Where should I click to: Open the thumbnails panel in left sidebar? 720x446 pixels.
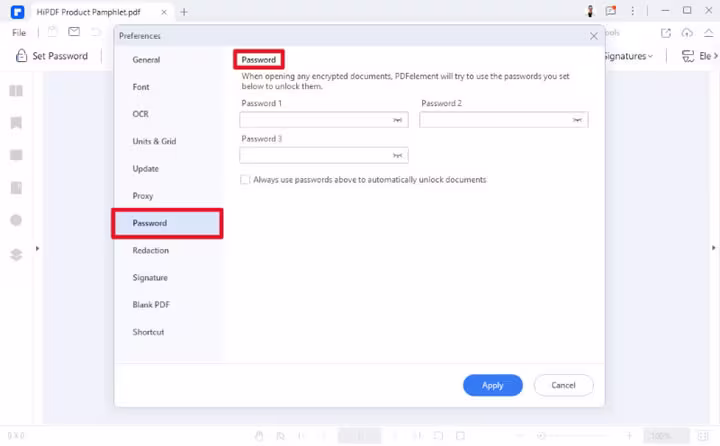click(16, 91)
